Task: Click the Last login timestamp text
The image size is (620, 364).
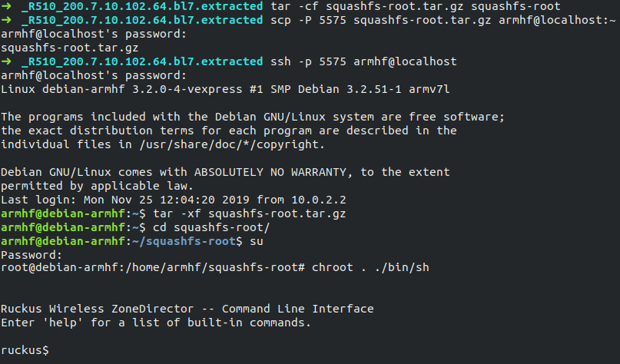Action: (155, 199)
